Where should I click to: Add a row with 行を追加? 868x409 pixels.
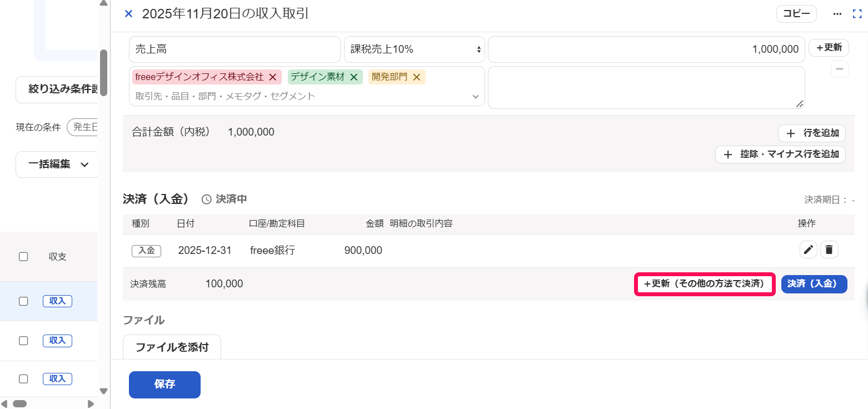(x=812, y=133)
